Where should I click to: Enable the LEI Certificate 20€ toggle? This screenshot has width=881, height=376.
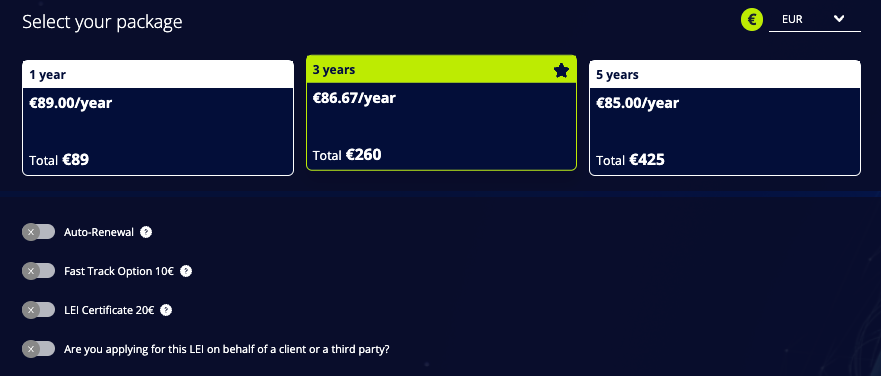point(39,310)
